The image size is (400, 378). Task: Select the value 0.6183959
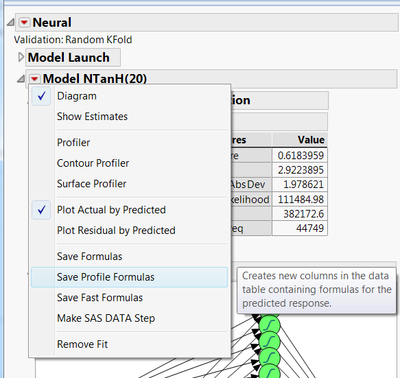coord(300,155)
